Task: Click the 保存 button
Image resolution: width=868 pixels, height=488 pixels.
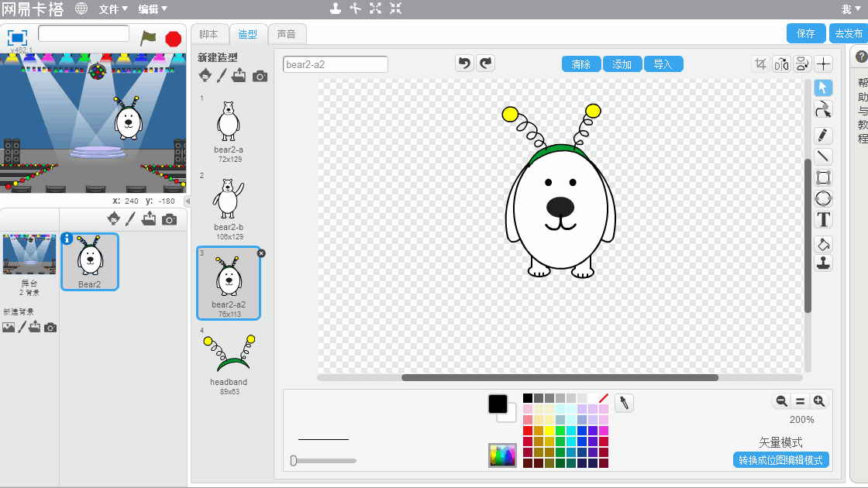Action: coord(806,33)
